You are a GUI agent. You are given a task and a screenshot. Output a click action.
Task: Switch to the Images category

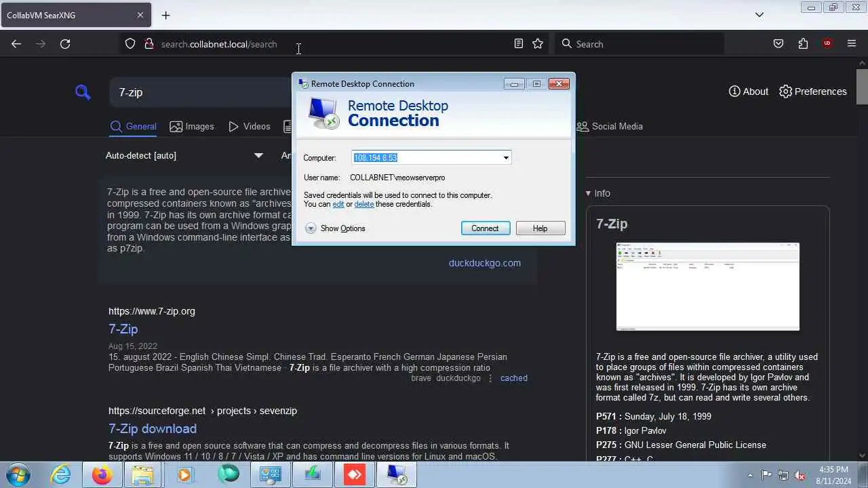192,126
